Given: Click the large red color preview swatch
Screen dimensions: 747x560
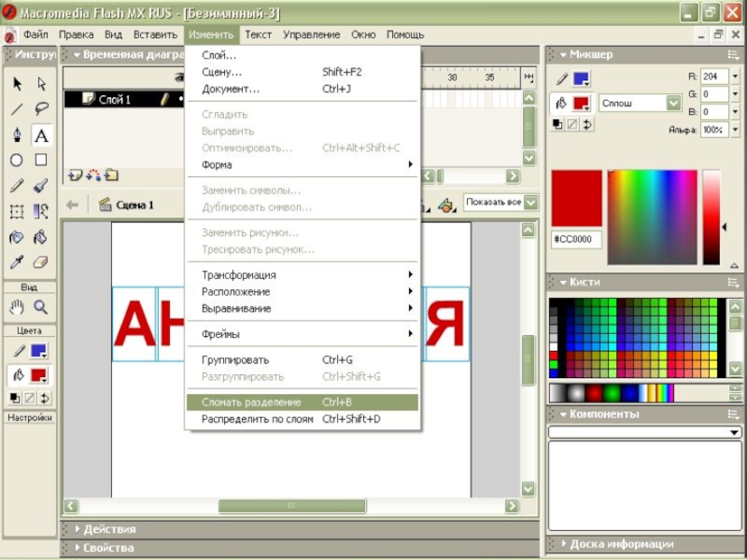Looking at the screenshot, I should [576, 198].
